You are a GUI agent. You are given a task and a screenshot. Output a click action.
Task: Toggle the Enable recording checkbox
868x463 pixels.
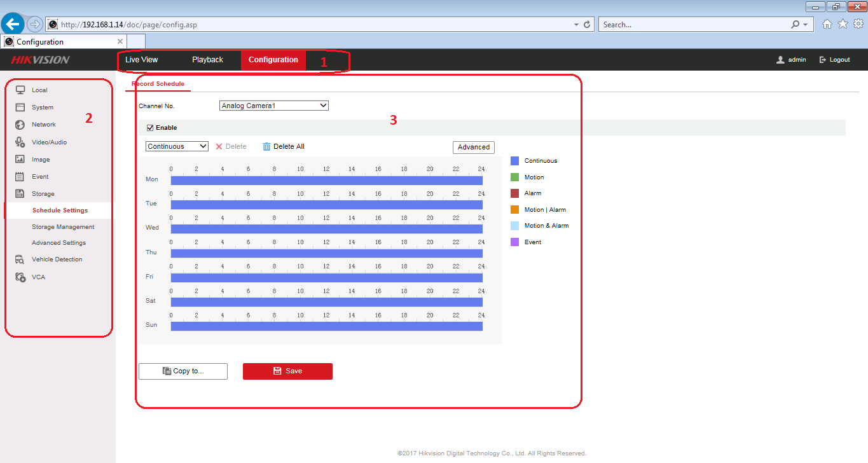(x=150, y=128)
